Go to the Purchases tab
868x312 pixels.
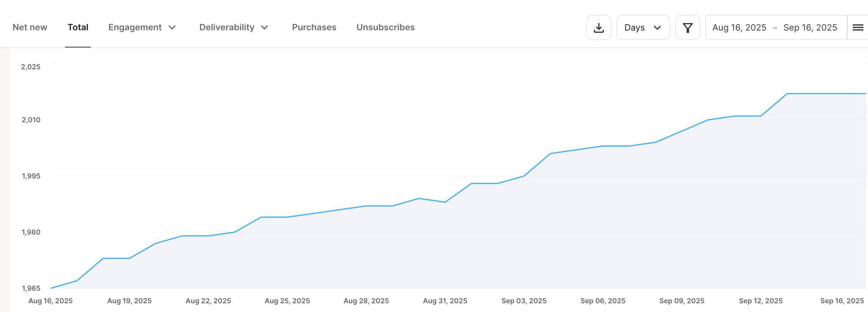pos(314,28)
